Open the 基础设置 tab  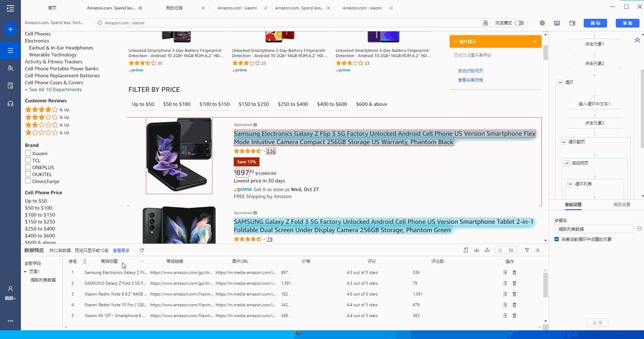[573, 205]
